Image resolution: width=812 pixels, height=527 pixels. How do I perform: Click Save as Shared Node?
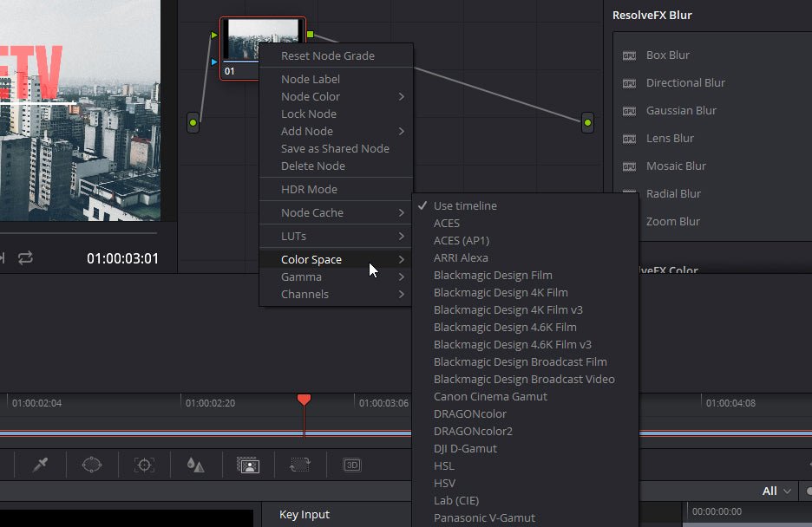coord(336,148)
